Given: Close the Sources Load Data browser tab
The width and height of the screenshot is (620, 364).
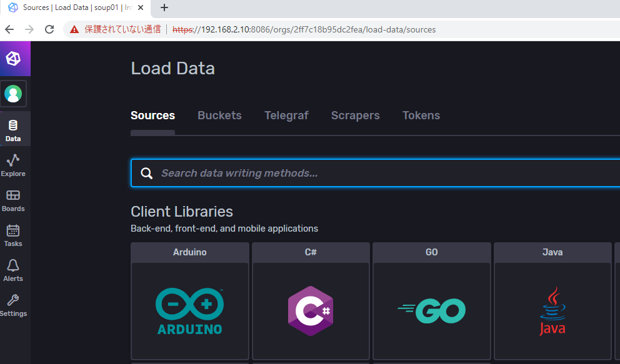Looking at the screenshot, I should coord(141,7).
